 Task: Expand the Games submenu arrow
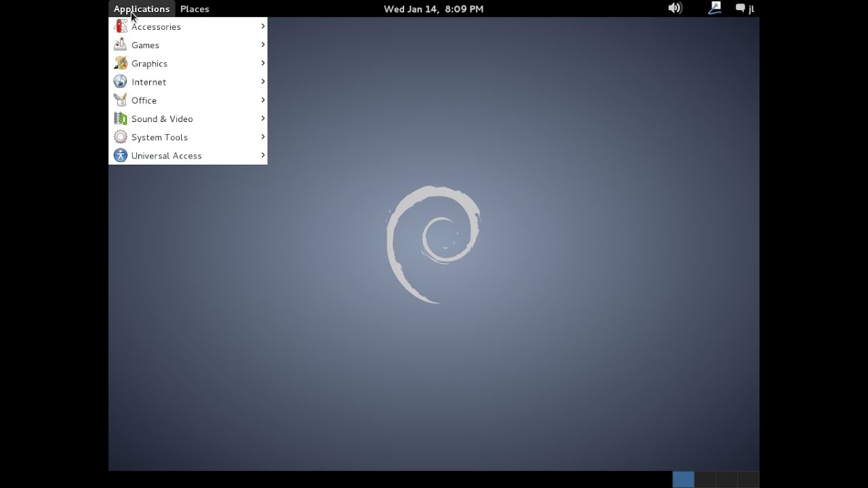point(262,45)
